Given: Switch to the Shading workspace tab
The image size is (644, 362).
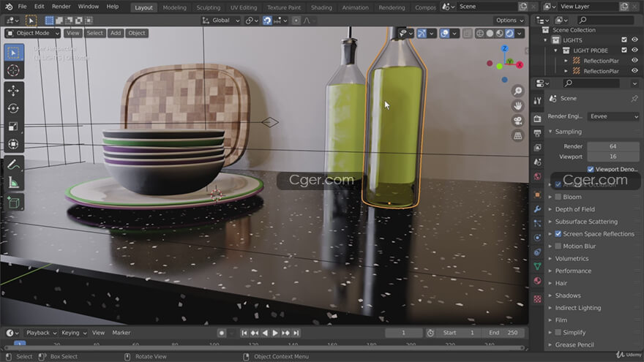Looking at the screenshot, I should click(321, 7).
